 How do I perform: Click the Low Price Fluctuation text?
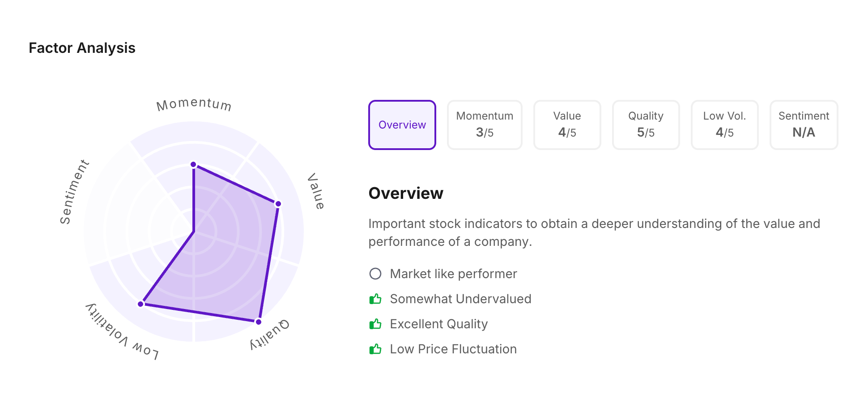coord(453,349)
